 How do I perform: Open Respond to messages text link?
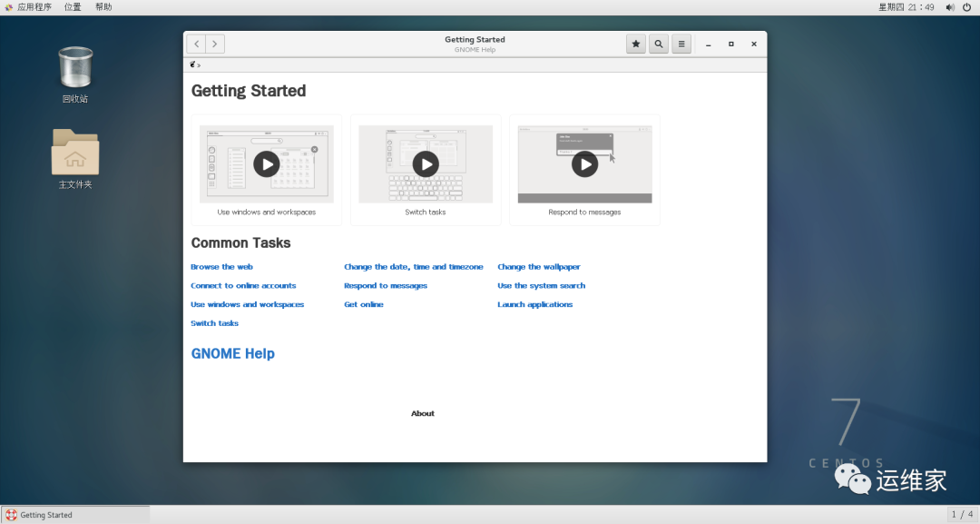[386, 286]
